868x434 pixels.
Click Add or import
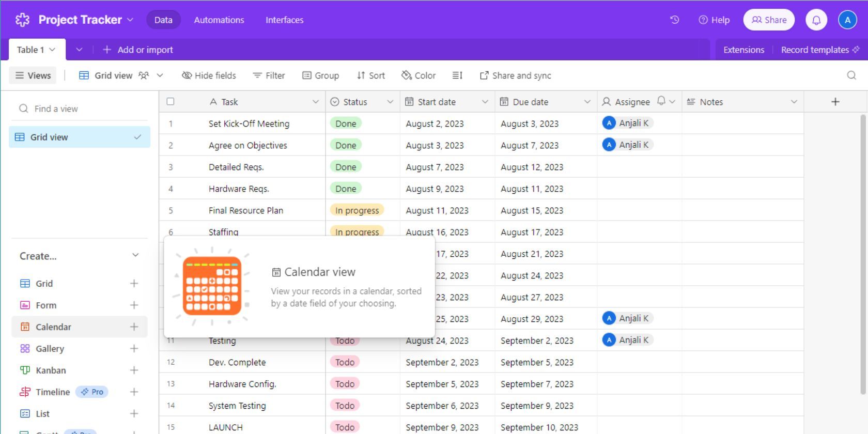pos(138,50)
